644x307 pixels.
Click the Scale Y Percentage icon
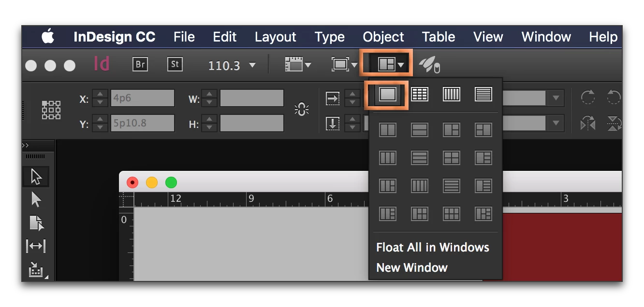[x=333, y=124]
